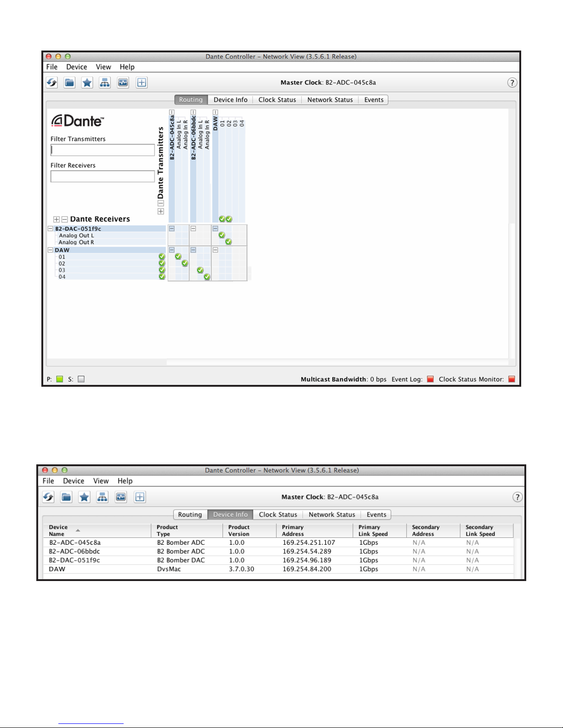This screenshot has height=728, width=563.
Task: Select DvsMac product type cell
Action: click(169, 569)
